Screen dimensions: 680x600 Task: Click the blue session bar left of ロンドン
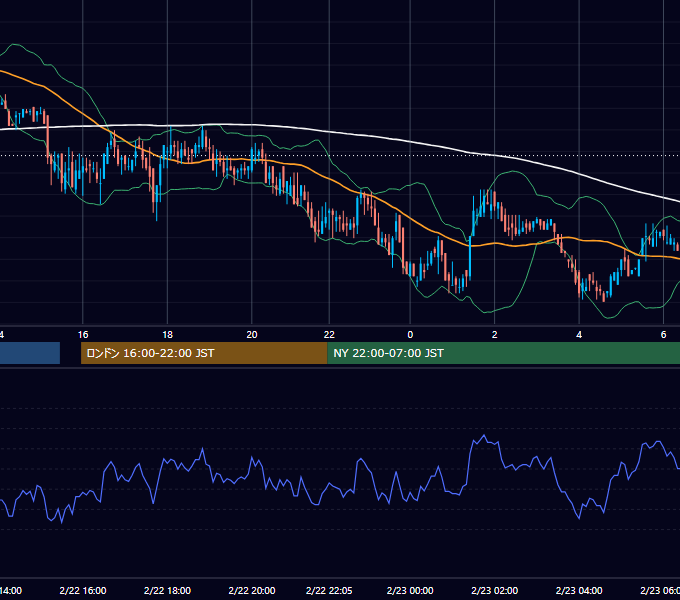pyautogui.click(x=30, y=353)
